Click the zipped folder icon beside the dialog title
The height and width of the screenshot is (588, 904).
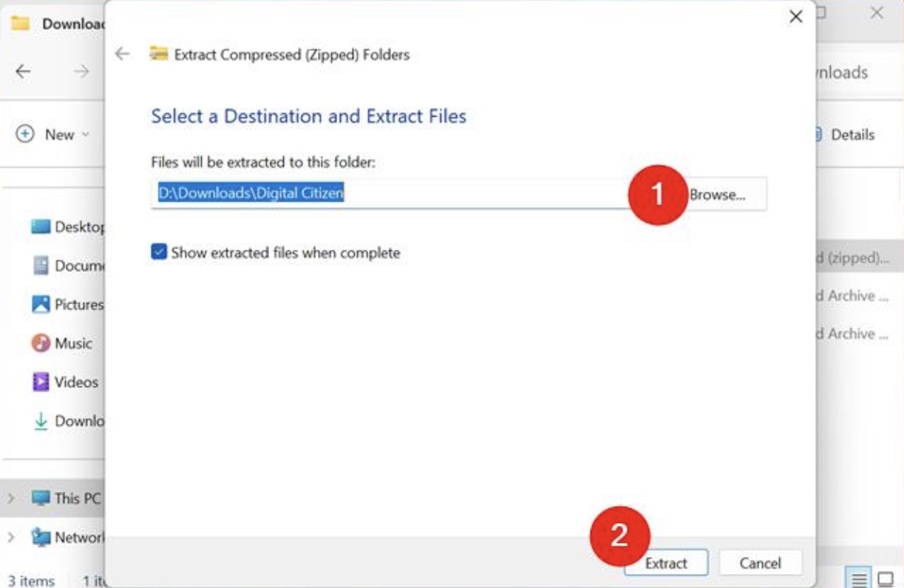point(158,53)
